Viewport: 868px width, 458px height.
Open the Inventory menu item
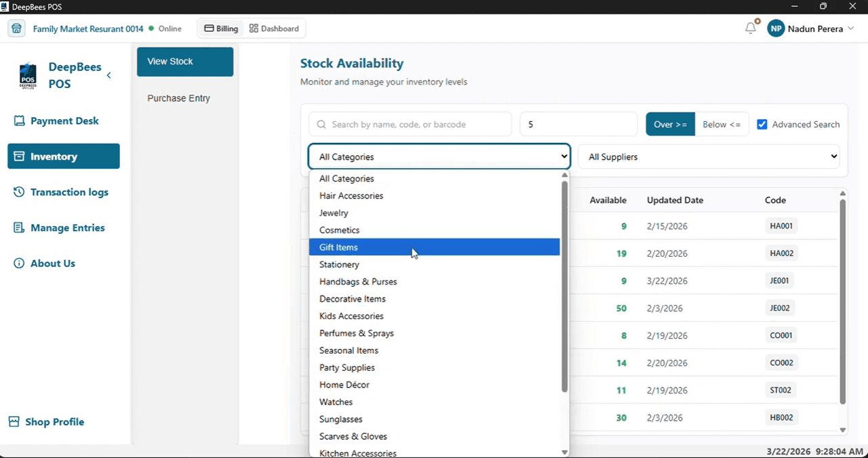pyautogui.click(x=64, y=157)
